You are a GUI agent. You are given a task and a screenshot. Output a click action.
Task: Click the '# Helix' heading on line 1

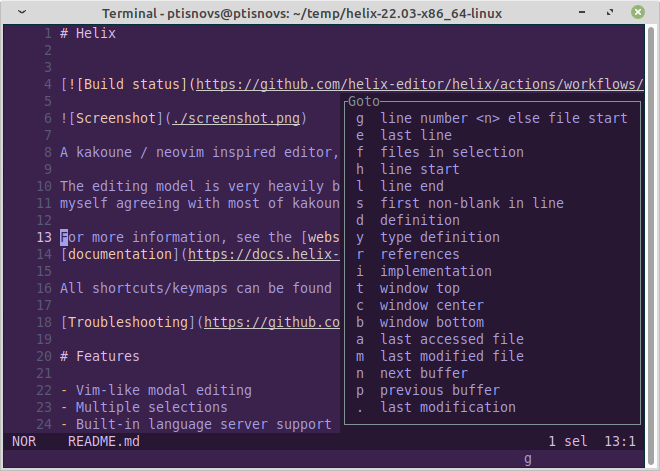click(88, 33)
